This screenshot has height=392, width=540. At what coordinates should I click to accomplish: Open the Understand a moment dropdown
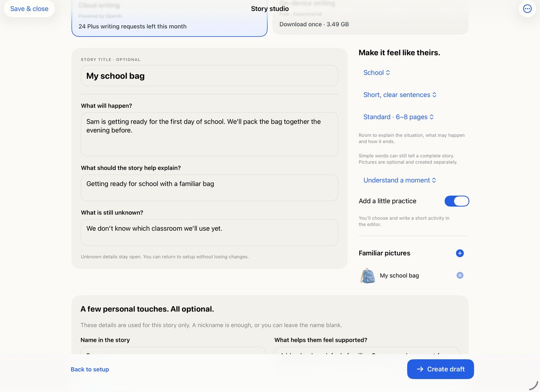(400, 180)
